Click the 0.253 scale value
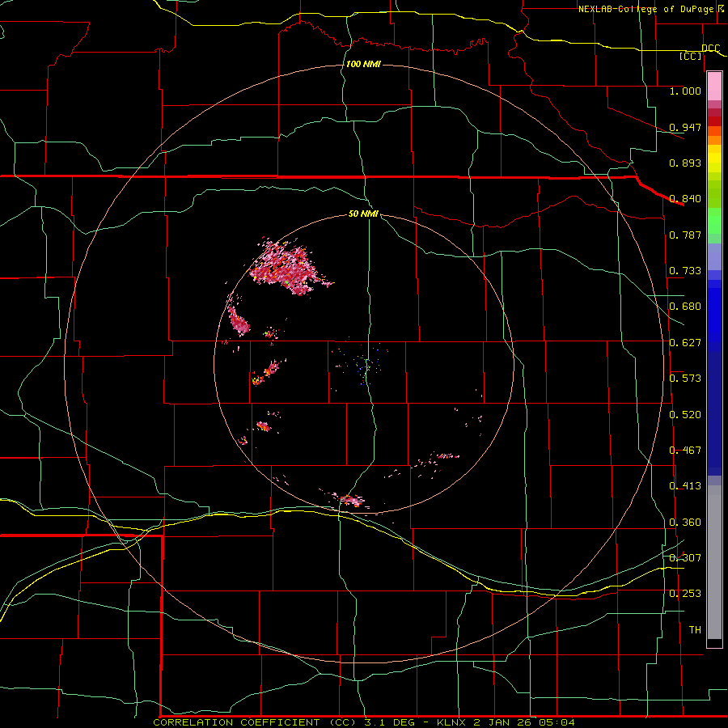The image size is (728, 728). [685, 594]
